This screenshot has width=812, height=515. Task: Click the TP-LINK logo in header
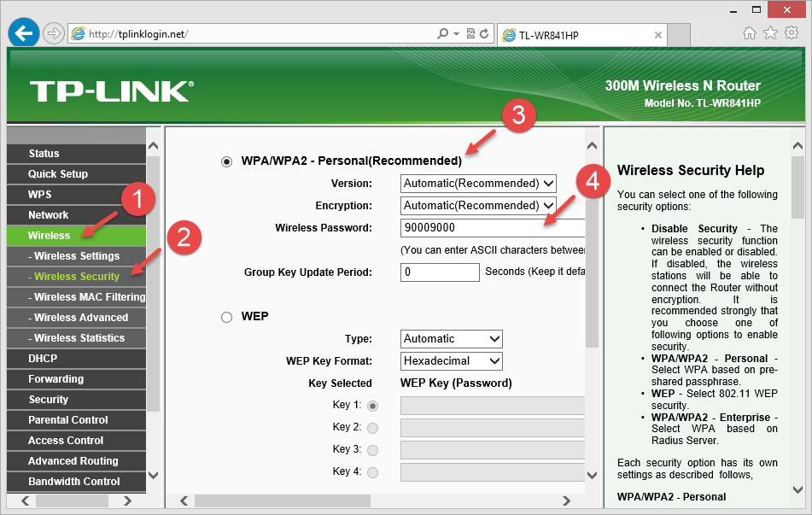pyautogui.click(x=111, y=91)
